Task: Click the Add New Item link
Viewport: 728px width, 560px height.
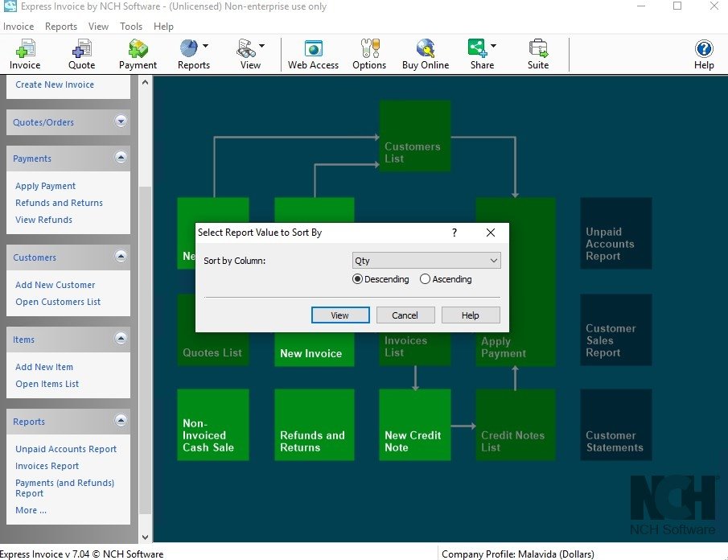Action: click(x=44, y=367)
